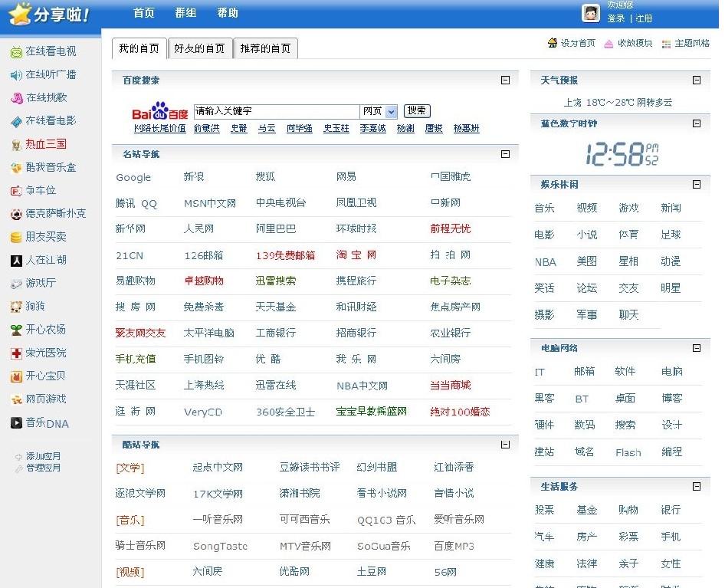This screenshot has width=725, height=588.
Task: Open the 139免费邮箱 link
Action: [285, 255]
